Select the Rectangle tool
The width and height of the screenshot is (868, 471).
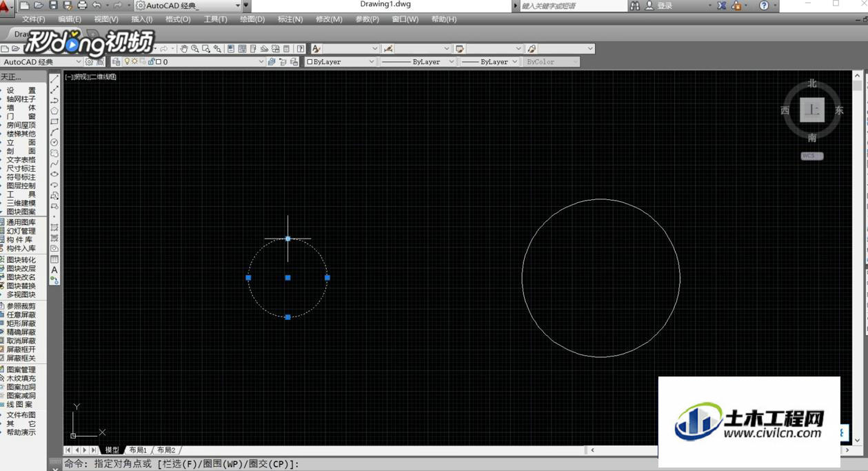point(54,121)
